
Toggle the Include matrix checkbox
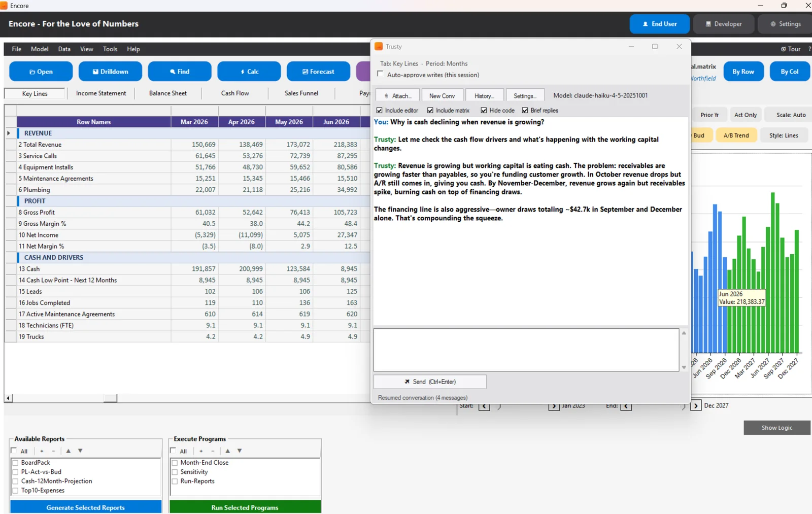click(x=430, y=110)
